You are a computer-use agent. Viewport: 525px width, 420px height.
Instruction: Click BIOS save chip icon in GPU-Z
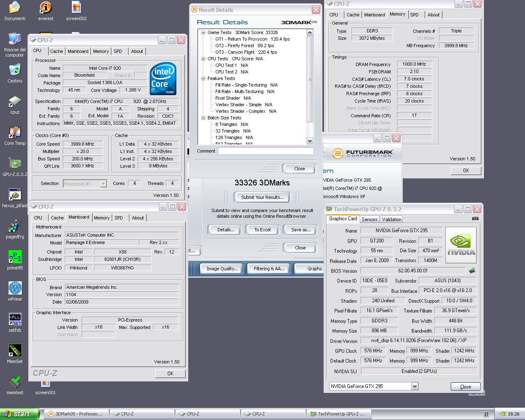tap(472, 271)
